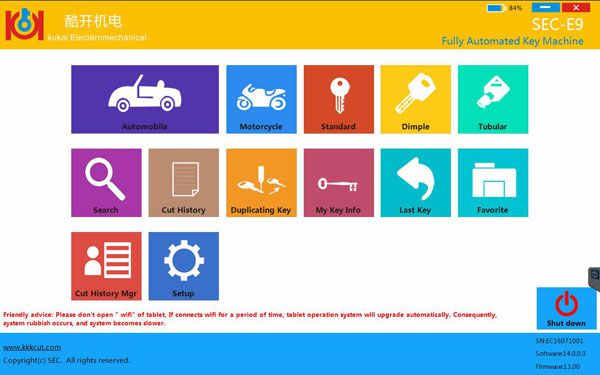Open the Automobile key category
Image resolution: width=600 pixels, height=375 pixels.
coord(145,99)
